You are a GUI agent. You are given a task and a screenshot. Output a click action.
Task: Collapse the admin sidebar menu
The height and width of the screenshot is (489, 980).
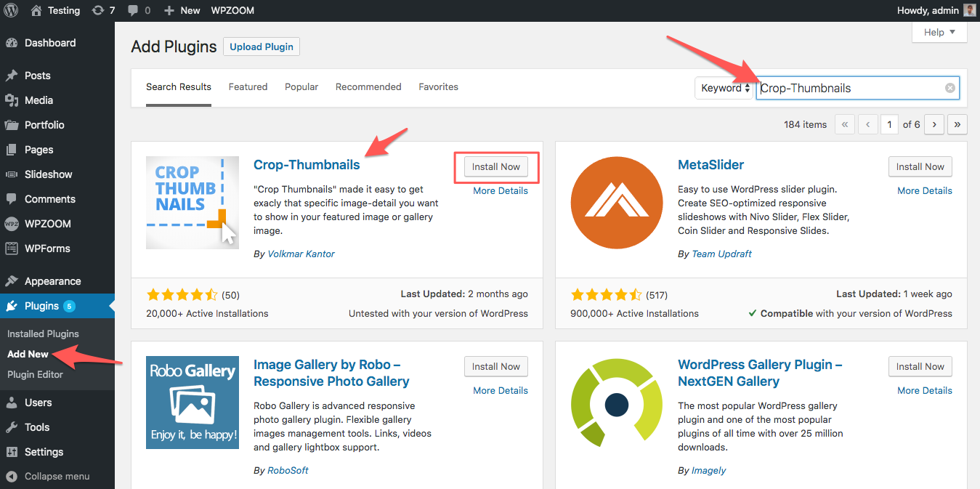coord(49,476)
